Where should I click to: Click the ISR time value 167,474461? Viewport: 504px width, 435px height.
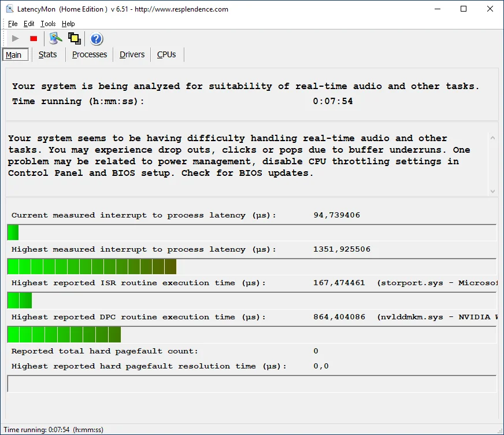[339, 283]
